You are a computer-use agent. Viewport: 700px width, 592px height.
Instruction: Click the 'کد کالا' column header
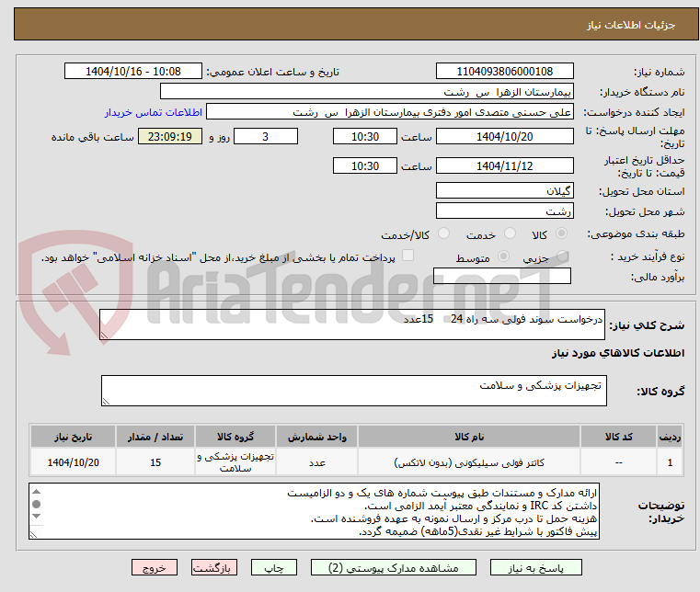(618, 437)
